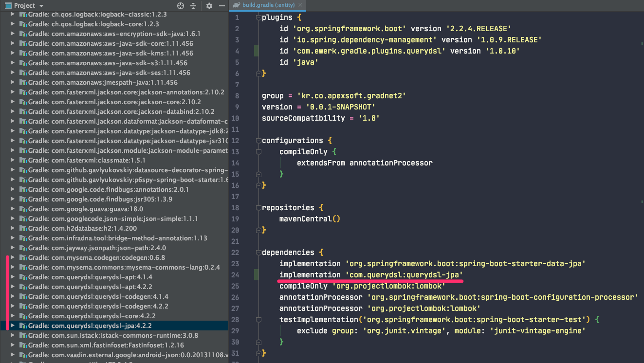Expand the com.querydsl:querydsl-core:4.2.2 node
The width and height of the screenshot is (644, 363).
coord(13,316)
